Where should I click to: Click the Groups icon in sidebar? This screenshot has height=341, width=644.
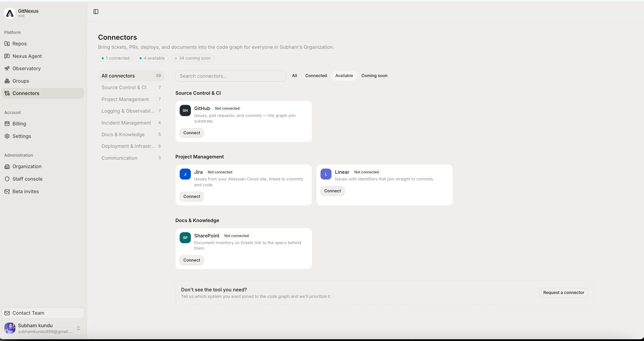tap(7, 81)
